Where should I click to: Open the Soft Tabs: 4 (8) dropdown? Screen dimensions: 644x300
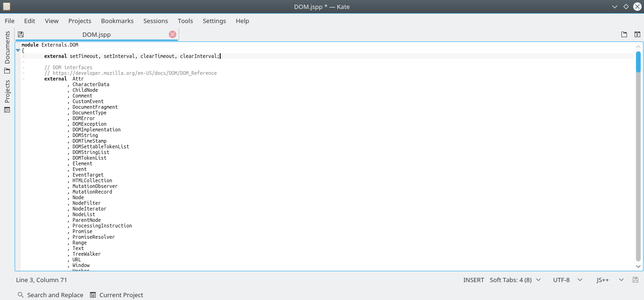click(x=515, y=280)
